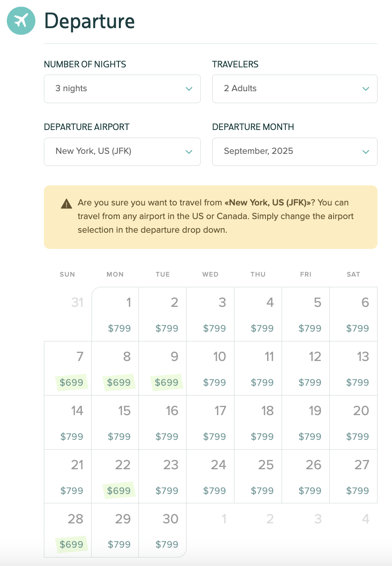Select September 1 for $799

tap(115, 314)
